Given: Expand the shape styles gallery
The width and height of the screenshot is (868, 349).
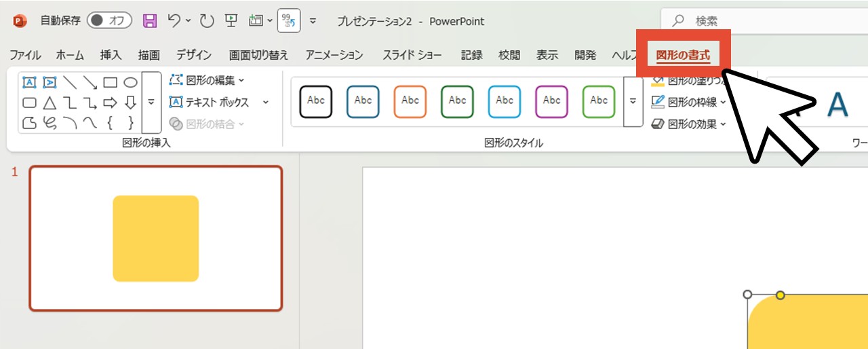Looking at the screenshot, I should point(633,101).
